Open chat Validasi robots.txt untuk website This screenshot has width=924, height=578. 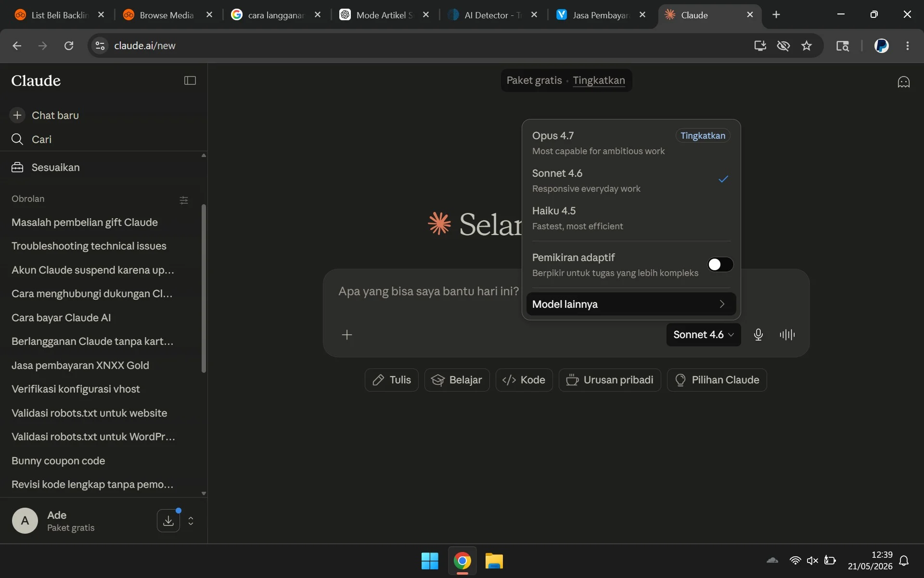click(x=90, y=413)
